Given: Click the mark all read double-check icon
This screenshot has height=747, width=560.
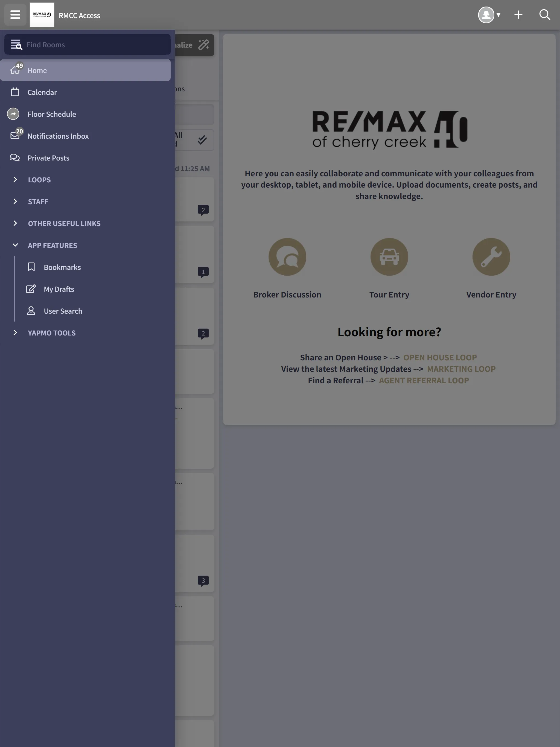Looking at the screenshot, I should [x=202, y=140].
